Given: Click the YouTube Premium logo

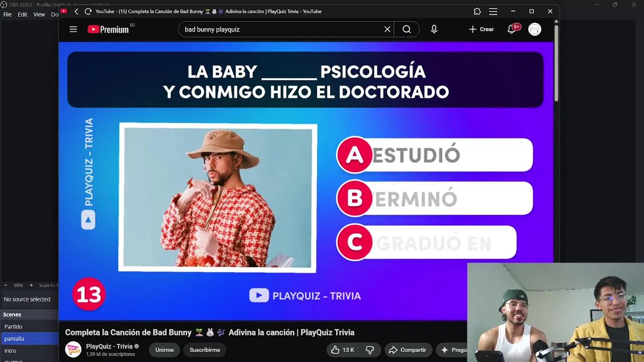Looking at the screenshot, I should click(x=108, y=29).
